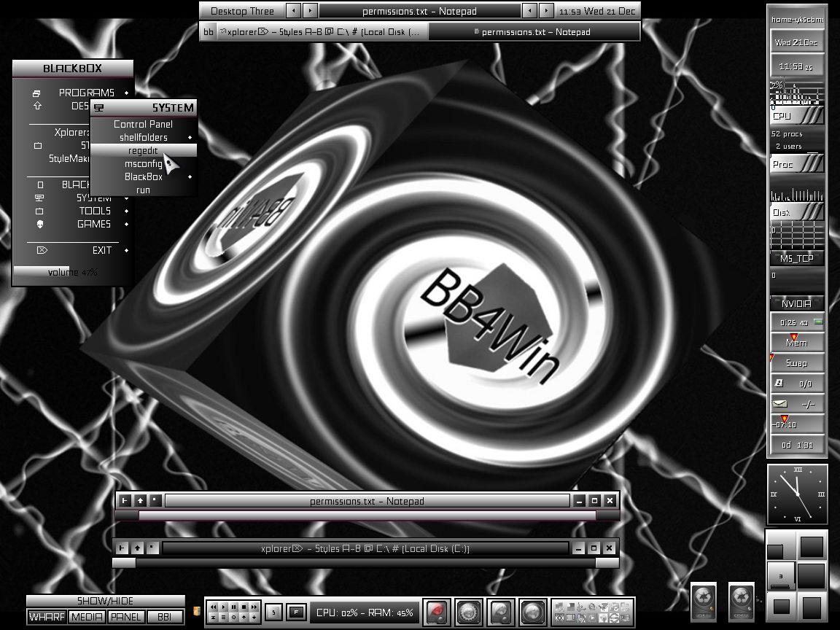The image size is (840, 630).
Task: Click the gear launcher icon in bottom bar
Action: [x=469, y=612]
